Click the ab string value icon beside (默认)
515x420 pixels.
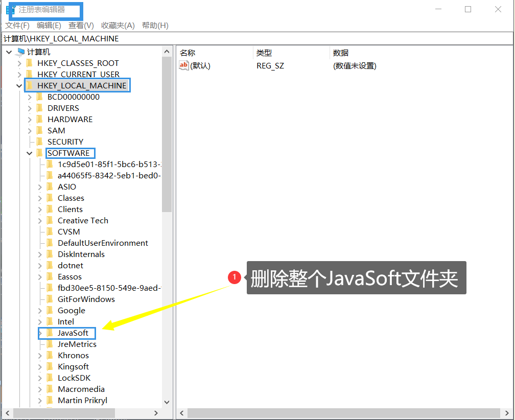pyautogui.click(x=183, y=65)
